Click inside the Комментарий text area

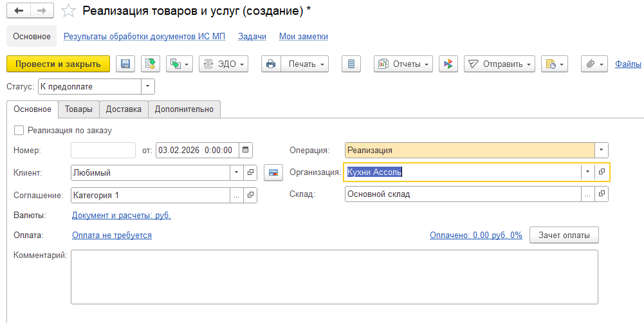pyautogui.click(x=334, y=277)
